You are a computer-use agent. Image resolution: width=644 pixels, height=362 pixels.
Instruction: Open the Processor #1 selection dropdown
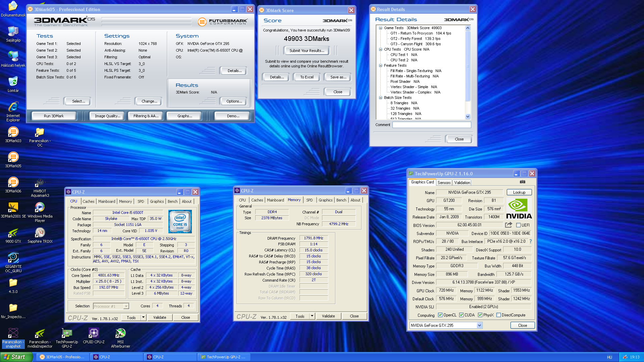[126, 306]
